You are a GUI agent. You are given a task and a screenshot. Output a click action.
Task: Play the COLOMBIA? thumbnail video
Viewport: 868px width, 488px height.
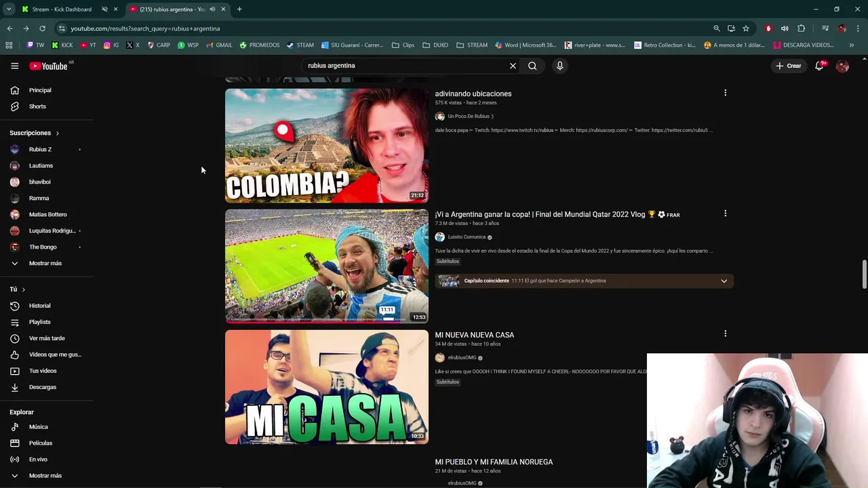327,146
